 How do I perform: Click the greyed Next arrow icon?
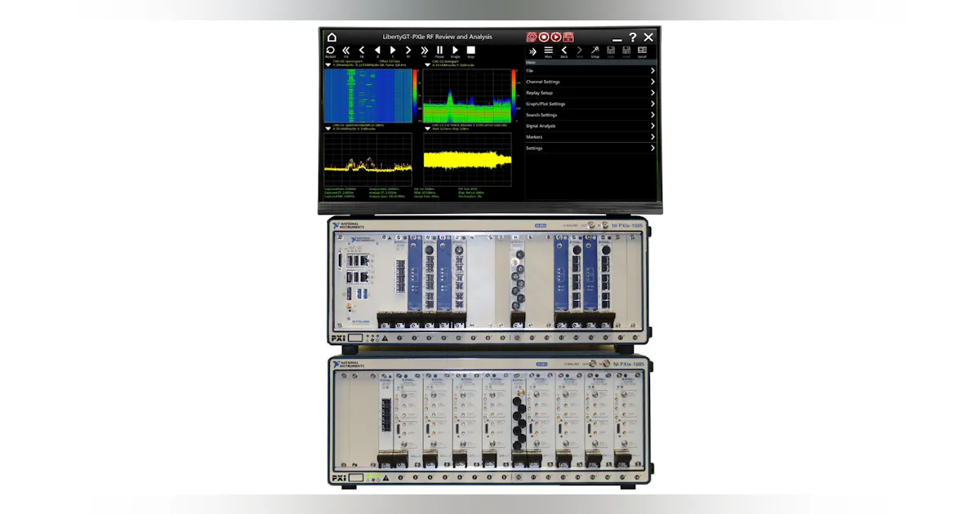point(579,51)
